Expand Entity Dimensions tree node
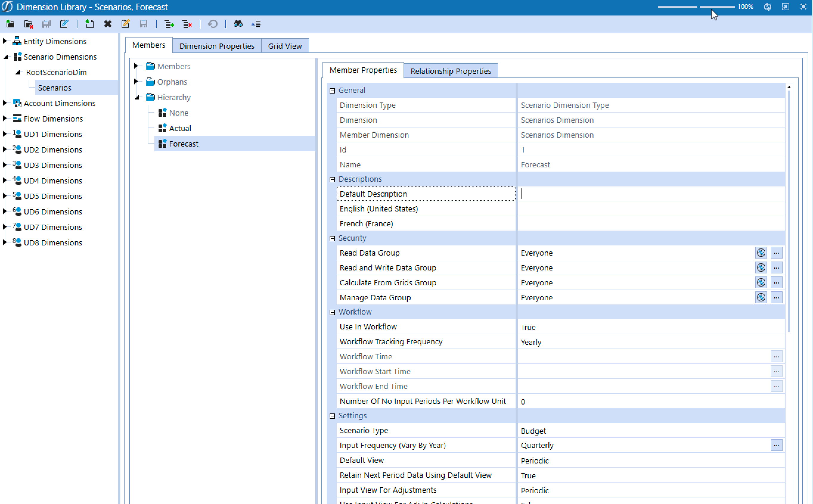The image size is (813, 504). [x=5, y=41]
